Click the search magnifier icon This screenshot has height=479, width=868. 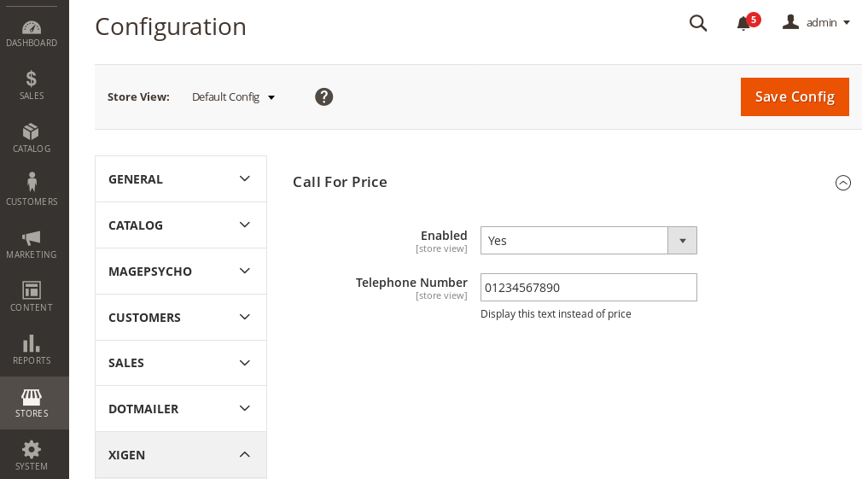coord(698,23)
